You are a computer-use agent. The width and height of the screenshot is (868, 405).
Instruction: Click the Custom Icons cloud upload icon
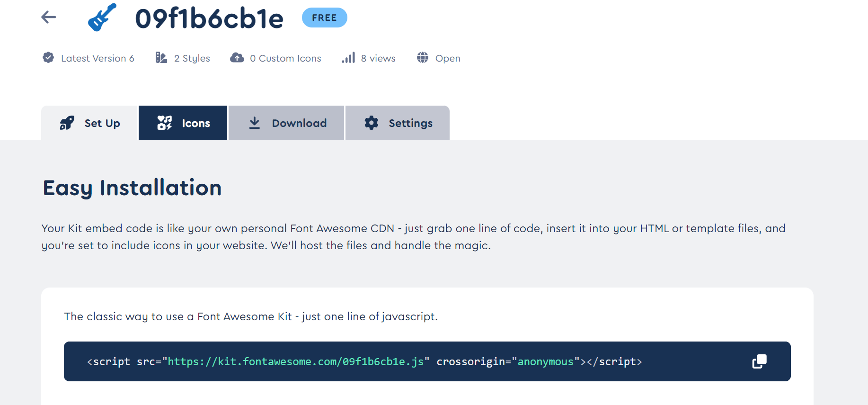(x=237, y=58)
